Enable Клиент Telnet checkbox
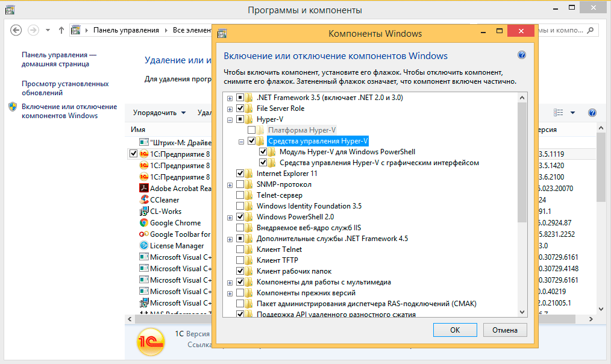This screenshot has height=364, width=611. point(240,249)
